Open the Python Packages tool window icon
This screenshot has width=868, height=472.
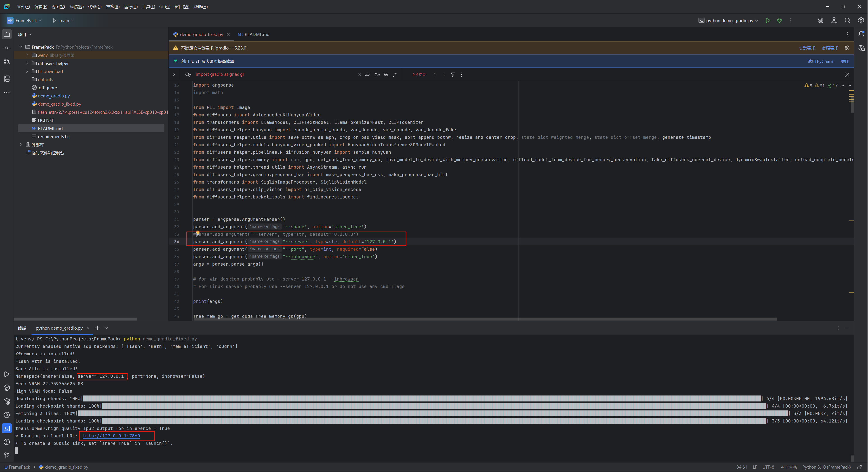[x=7, y=401]
